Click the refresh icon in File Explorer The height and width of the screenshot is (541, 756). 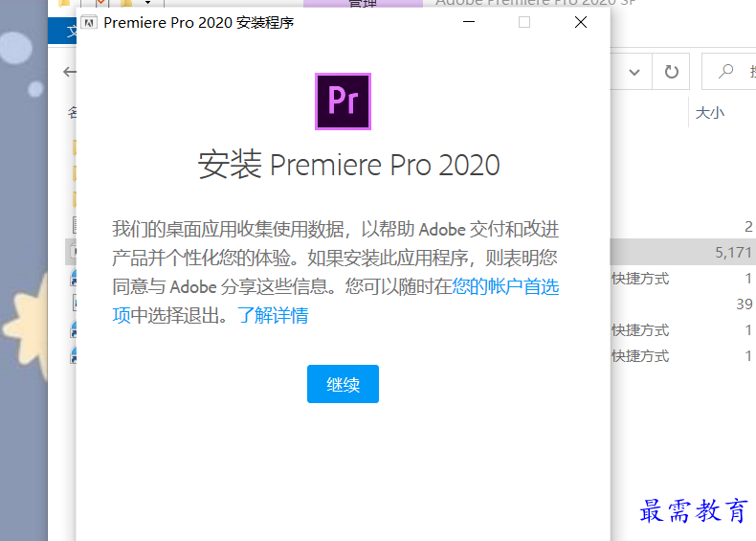coord(671,72)
